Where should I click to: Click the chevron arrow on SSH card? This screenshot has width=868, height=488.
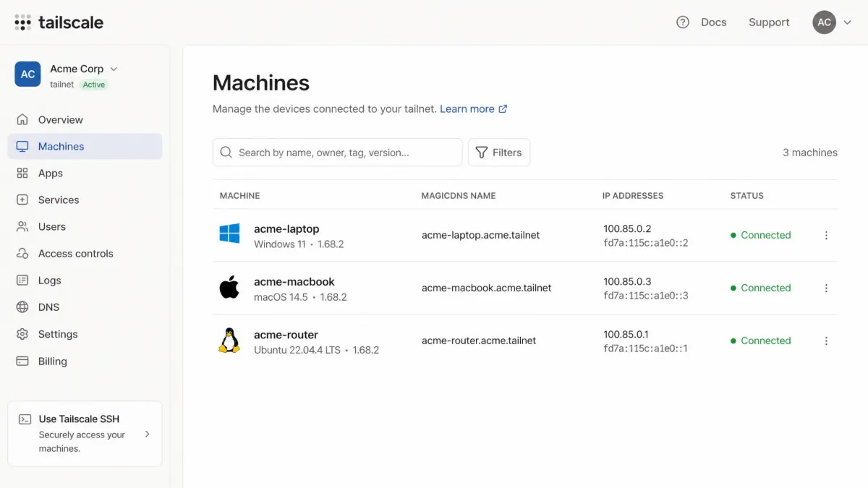(148, 434)
